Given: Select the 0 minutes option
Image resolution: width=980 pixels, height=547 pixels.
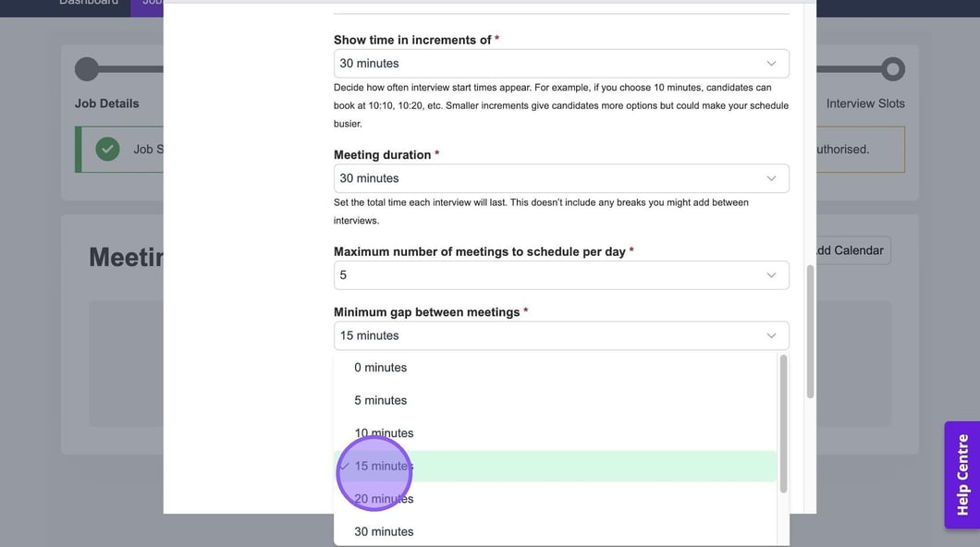Looking at the screenshot, I should pos(381,368).
